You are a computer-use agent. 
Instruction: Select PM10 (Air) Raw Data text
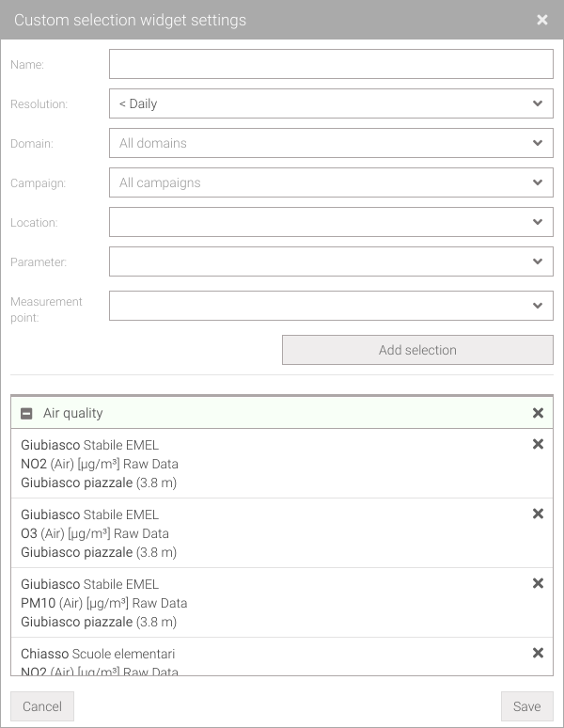coord(104,603)
